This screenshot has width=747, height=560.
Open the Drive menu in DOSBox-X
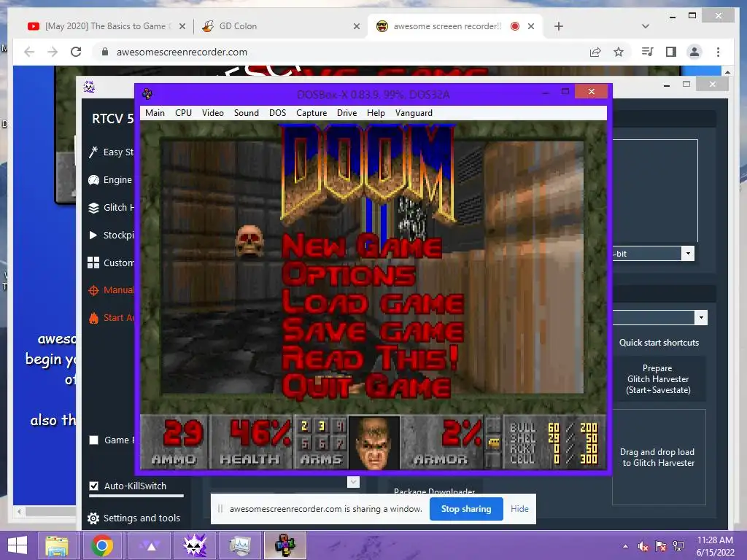click(x=347, y=113)
